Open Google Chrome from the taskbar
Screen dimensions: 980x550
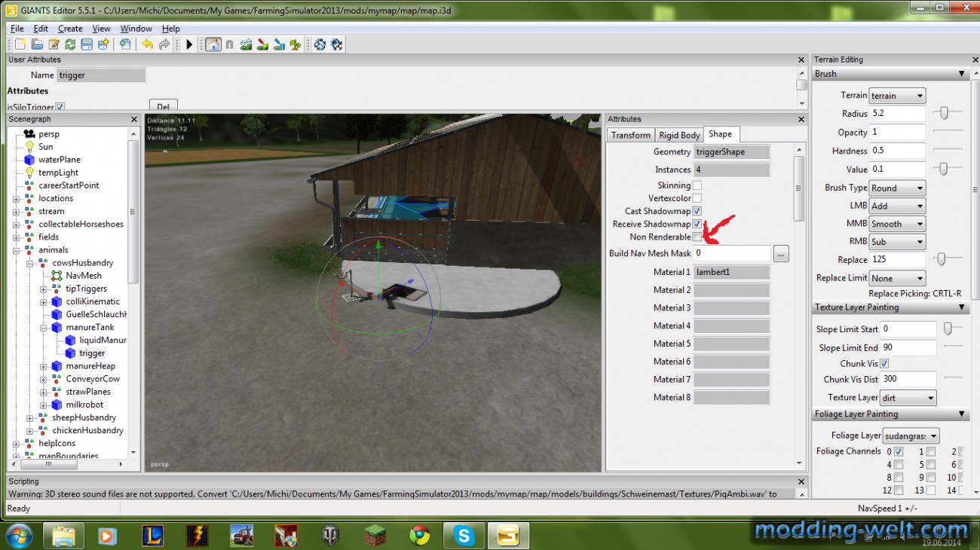click(419, 536)
